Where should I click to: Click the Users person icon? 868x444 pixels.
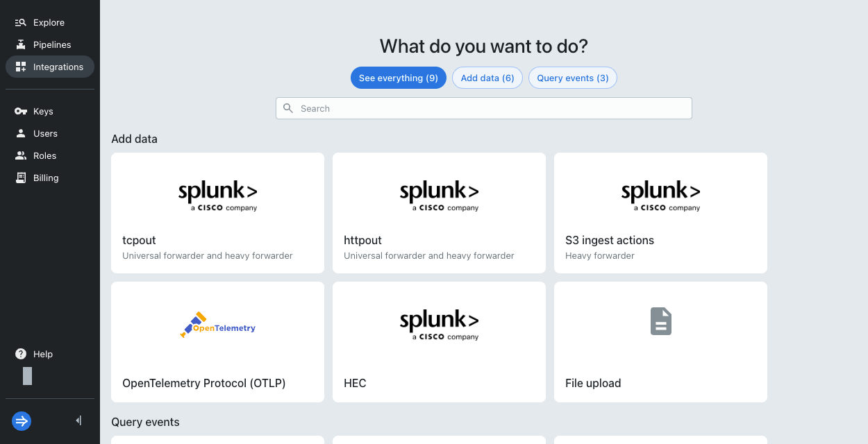[21, 133]
